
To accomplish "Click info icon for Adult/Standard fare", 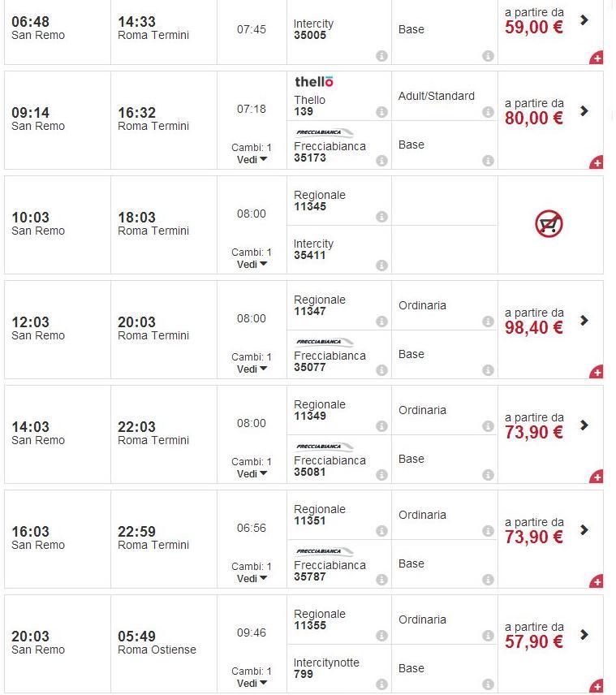I will pyautogui.click(x=488, y=112).
